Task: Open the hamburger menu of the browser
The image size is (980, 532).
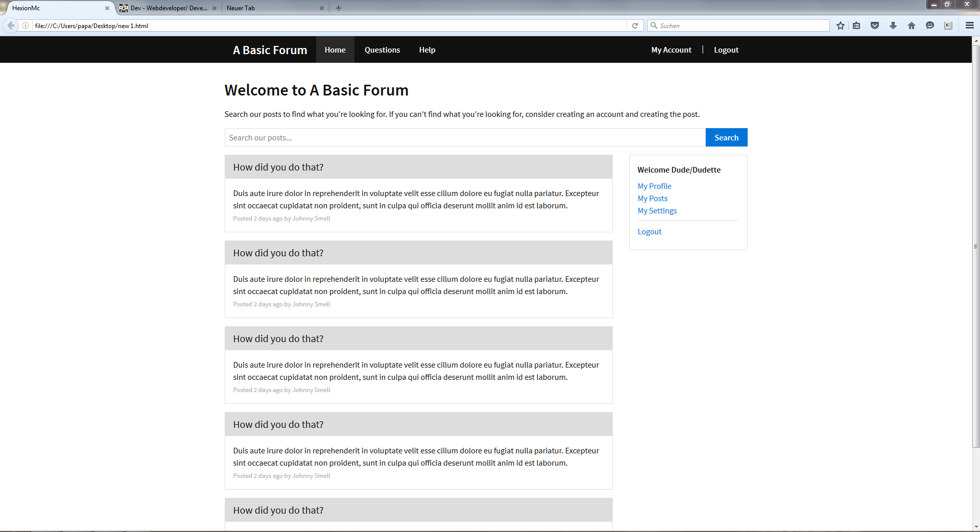Action: click(x=970, y=26)
